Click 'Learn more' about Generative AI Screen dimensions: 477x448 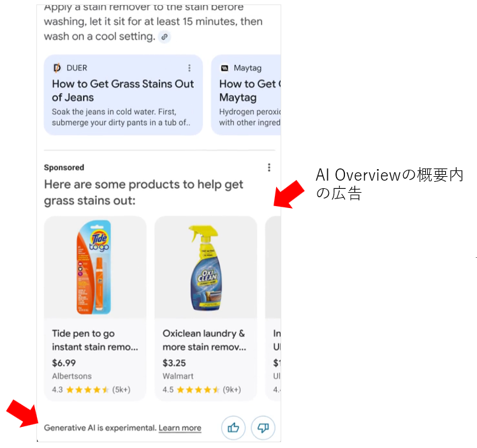point(180,428)
